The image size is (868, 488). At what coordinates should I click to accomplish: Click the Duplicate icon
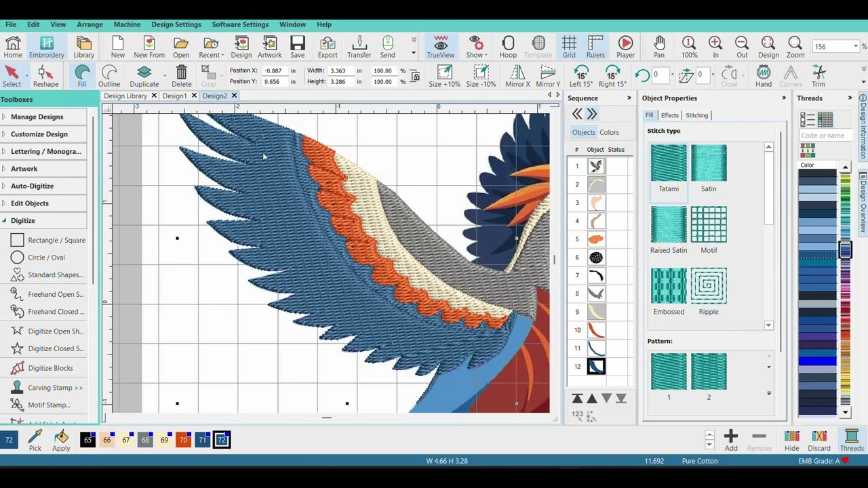coord(144,76)
